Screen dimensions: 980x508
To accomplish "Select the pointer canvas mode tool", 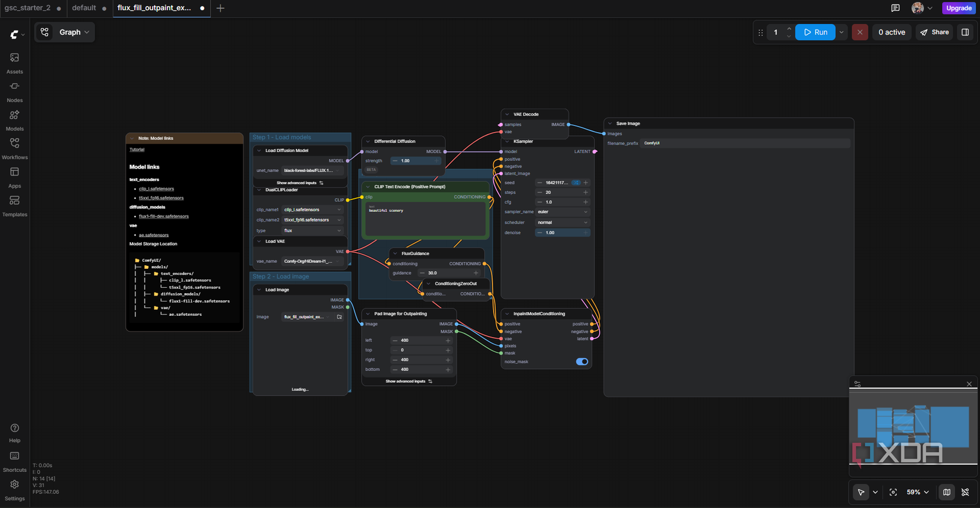I will pyautogui.click(x=861, y=492).
